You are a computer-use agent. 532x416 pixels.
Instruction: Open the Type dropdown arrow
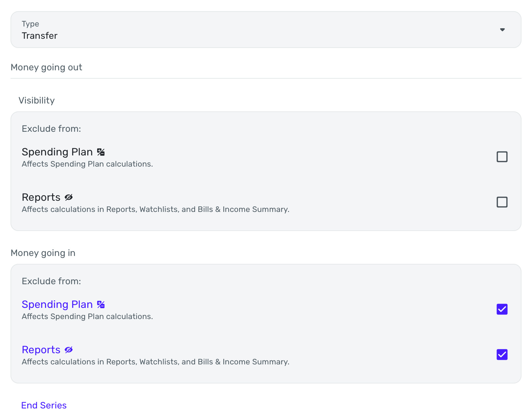pos(502,30)
